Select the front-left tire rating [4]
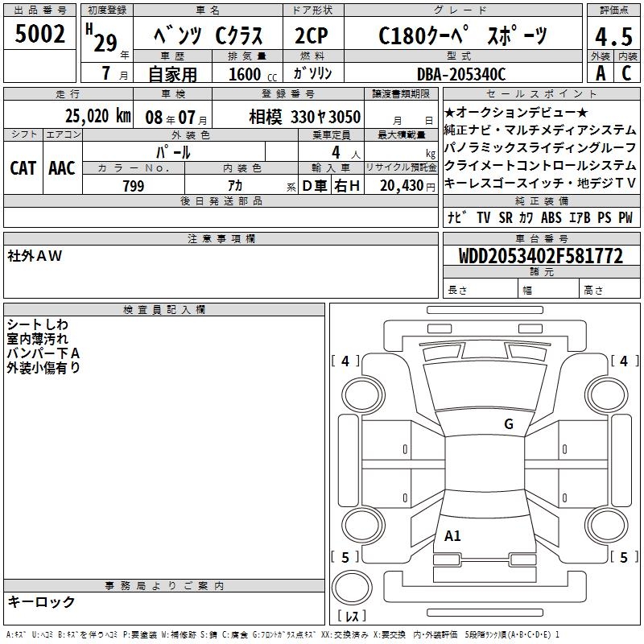 click(x=345, y=361)
